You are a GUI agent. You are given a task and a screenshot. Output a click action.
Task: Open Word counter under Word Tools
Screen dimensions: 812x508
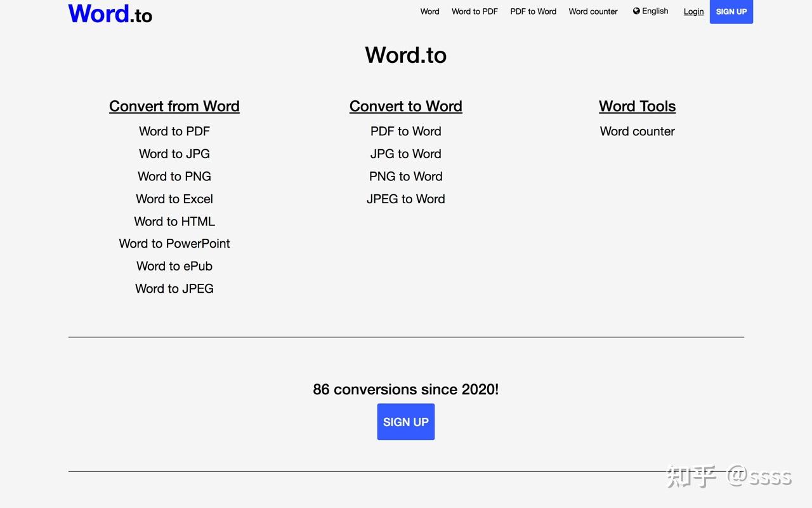[x=637, y=131]
